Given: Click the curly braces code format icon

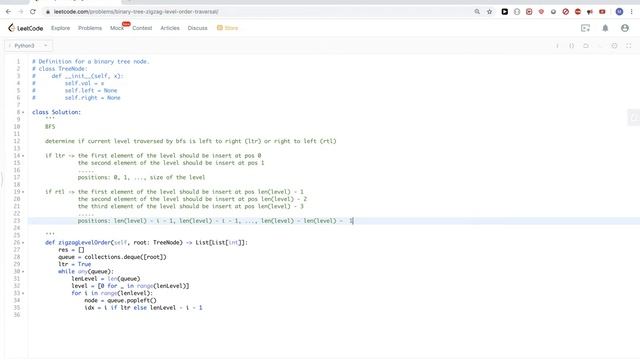Looking at the screenshot, I should click(x=571, y=46).
